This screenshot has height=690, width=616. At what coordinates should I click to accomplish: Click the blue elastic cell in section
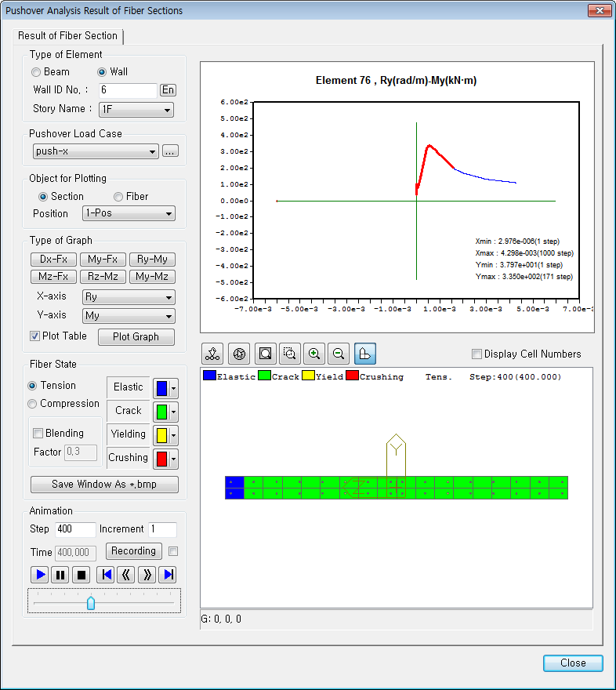click(235, 488)
